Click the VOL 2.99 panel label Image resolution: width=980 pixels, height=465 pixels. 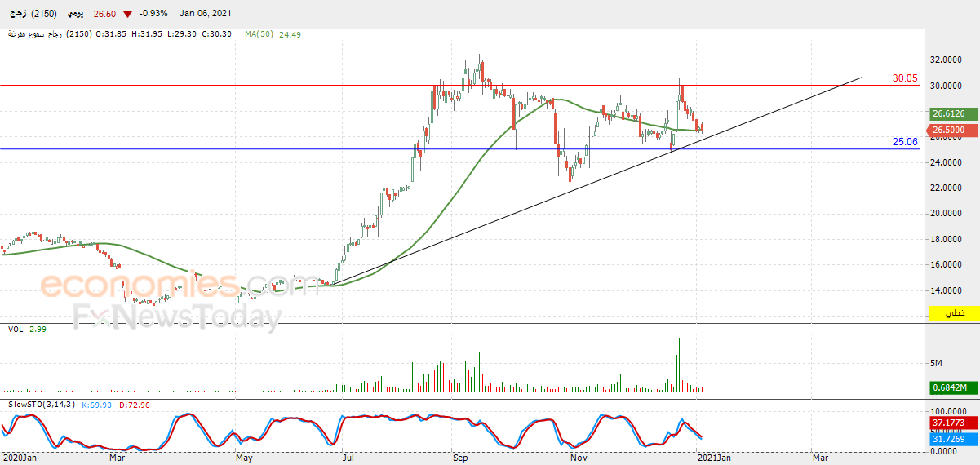(27, 329)
